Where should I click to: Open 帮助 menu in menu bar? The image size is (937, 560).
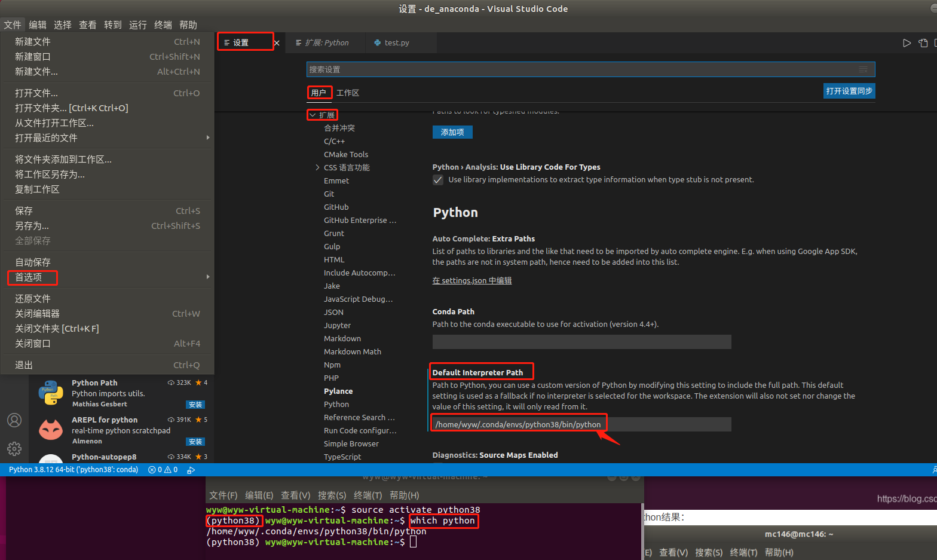tap(188, 25)
